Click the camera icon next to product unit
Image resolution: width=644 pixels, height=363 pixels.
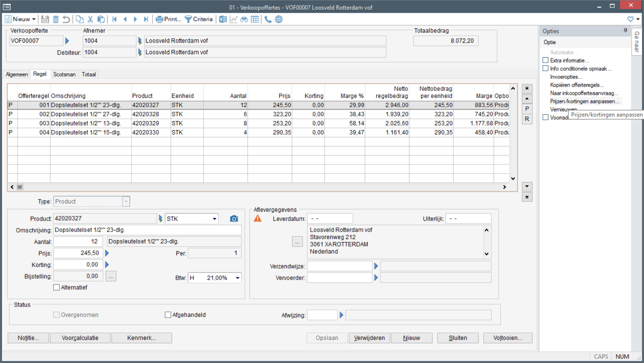(234, 219)
